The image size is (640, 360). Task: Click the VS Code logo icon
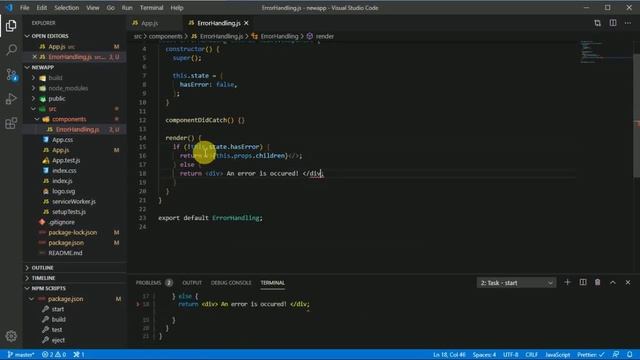click(x=9, y=8)
